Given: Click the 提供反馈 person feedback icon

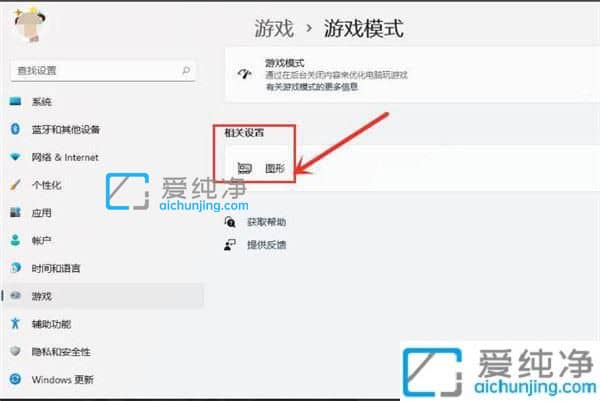Looking at the screenshot, I should click(x=230, y=245).
